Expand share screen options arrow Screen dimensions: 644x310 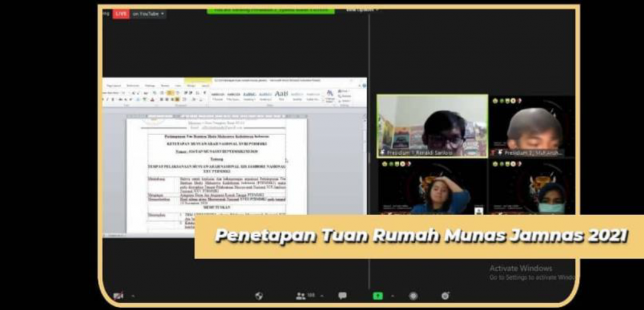[392, 296]
